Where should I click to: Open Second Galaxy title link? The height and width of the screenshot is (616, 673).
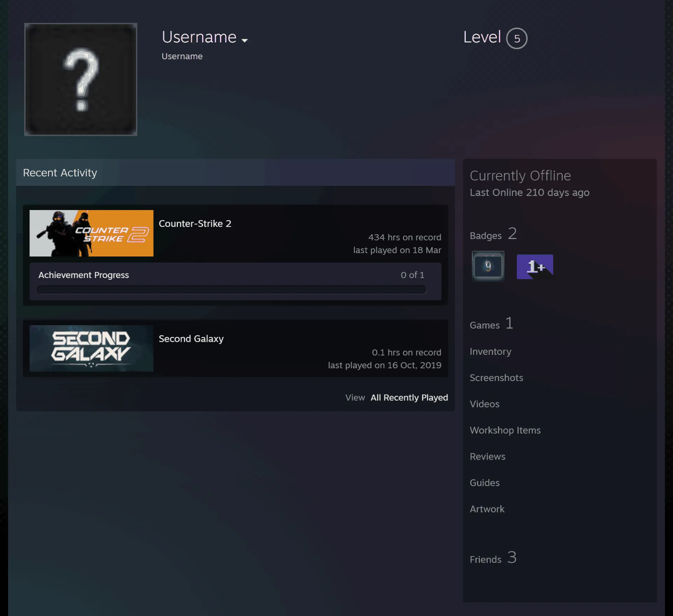(191, 339)
